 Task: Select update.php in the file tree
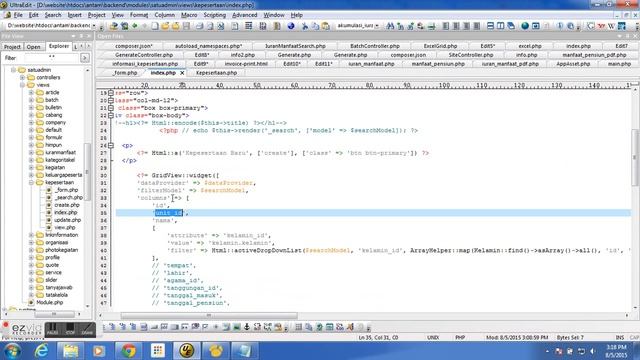(67, 220)
